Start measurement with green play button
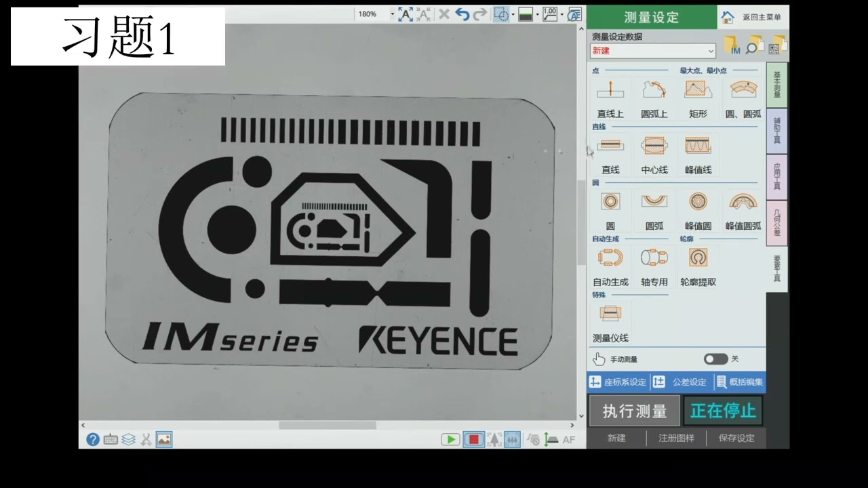This screenshot has height=488, width=868. pyautogui.click(x=450, y=439)
